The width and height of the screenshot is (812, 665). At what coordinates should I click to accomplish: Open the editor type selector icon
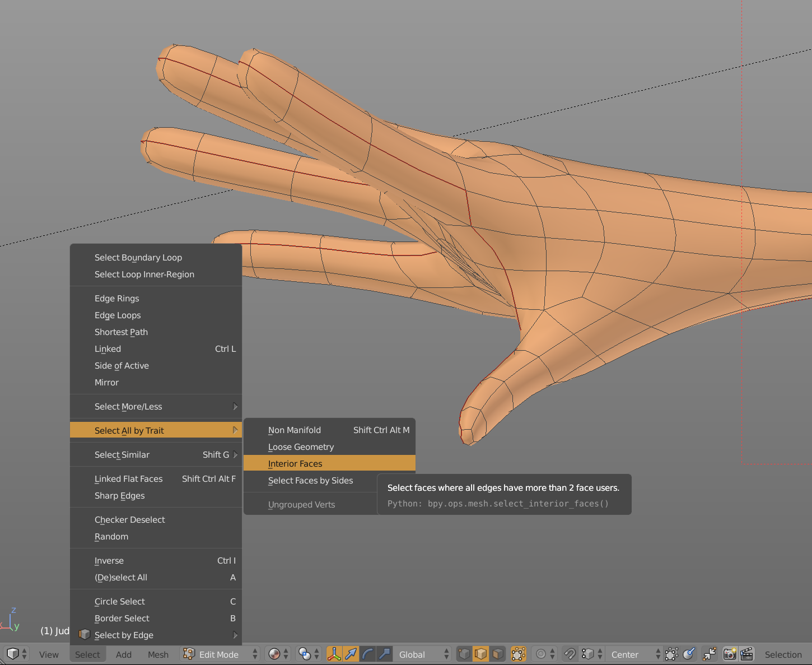pyautogui.click(x=16, y=654)
